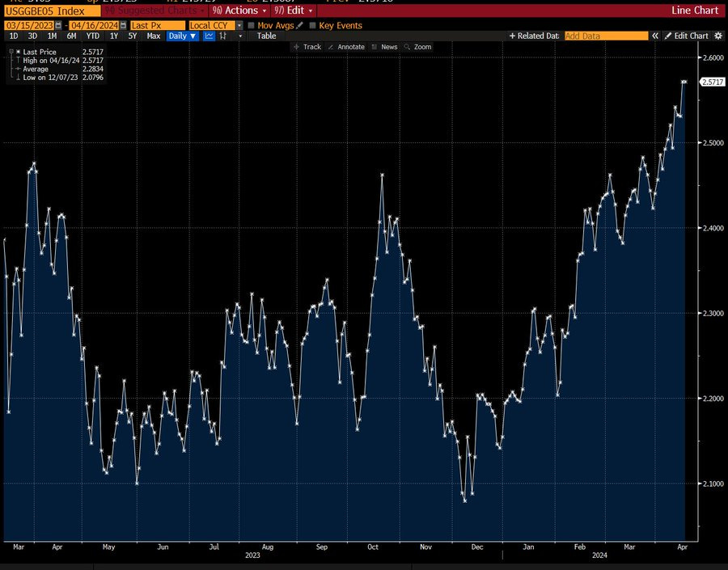Click the 2.5717 last price axis marker
Screen dimensions: 728x570
point(712,82)
